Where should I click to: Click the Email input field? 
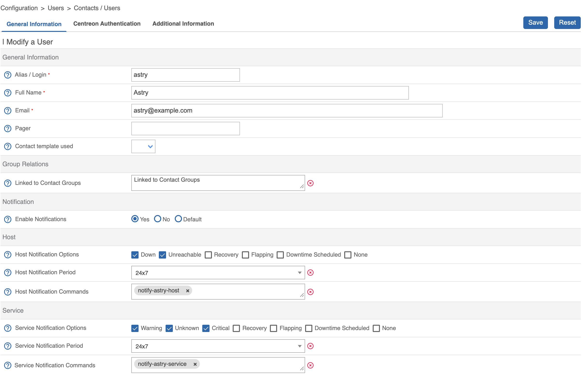[287, 110]
